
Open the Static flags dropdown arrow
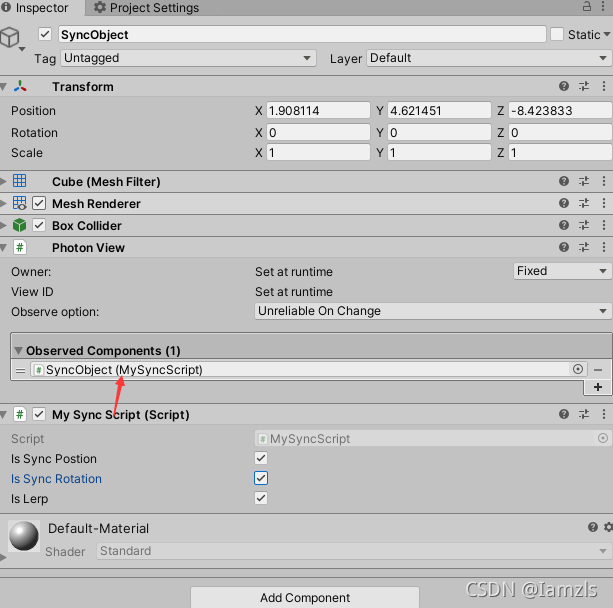(x=607, y=34)
